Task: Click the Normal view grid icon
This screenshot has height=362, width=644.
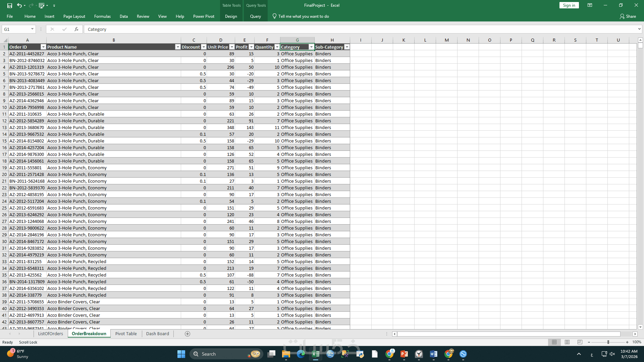Action: 554,342
